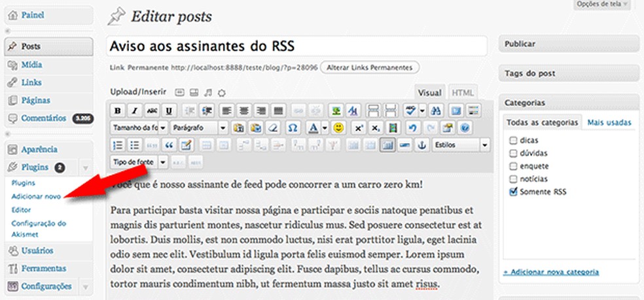
Task: Insert an anchor with anchor icon
Action: click(421, 145)
